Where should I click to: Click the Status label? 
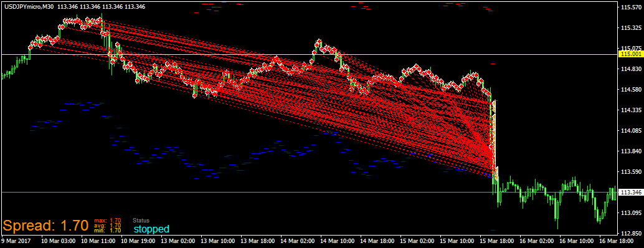(x=141, y=221)
